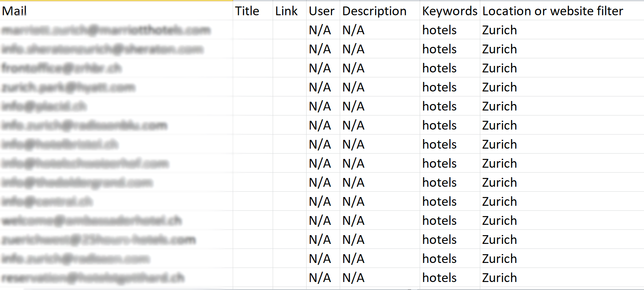Select the reservation email in the last row
644x290 pixels.
pos(93,278)
